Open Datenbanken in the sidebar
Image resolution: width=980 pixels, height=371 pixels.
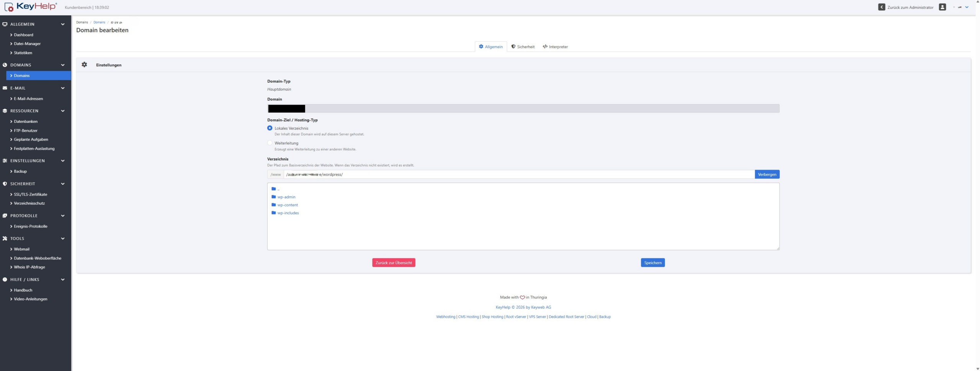pyautogui.click(x=26, y=121)
